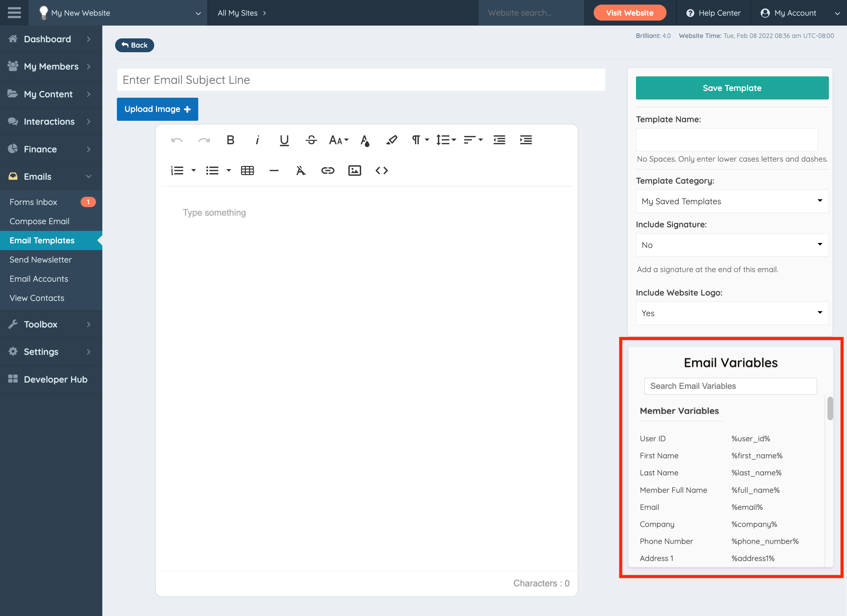Click the italic formatting icon

point(257,140)
